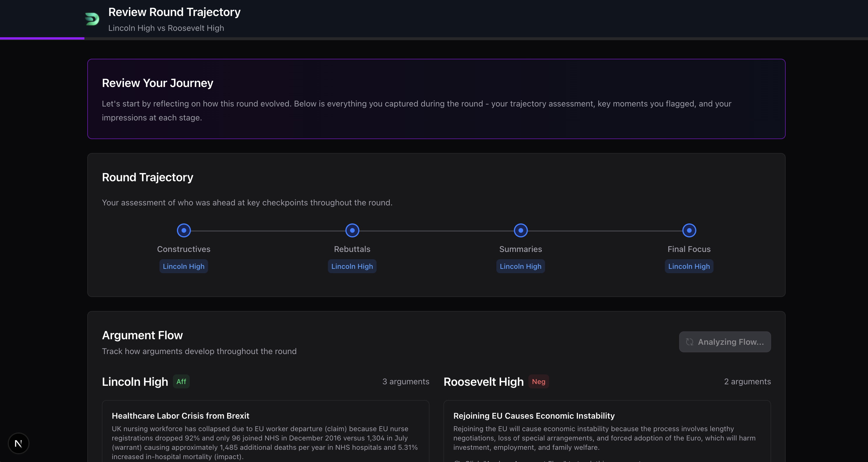The image size is (868, 462).
Task: Click the purple progress bar at top
Action: pos(42,38)
